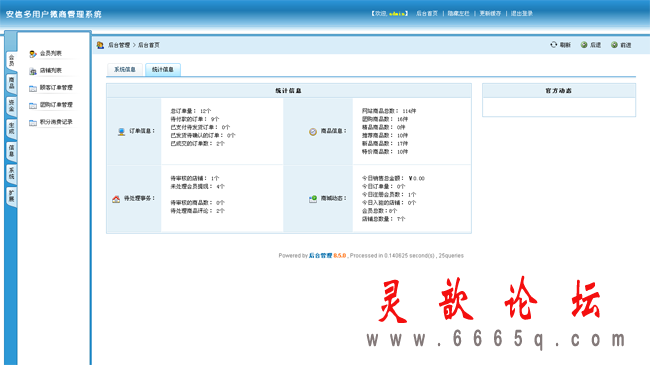Click the green 后退 back icon
Screen dimensions: 650x365
[x=584, y=45]
